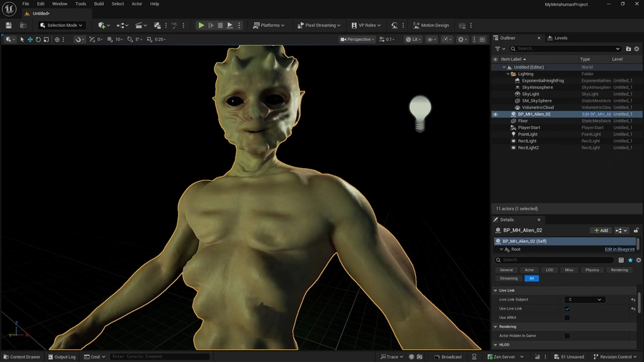Click the Details property matrix grid icon
The width and height of the screenshot is (644, 362).
pyautogui.click(x=621, y=260)
